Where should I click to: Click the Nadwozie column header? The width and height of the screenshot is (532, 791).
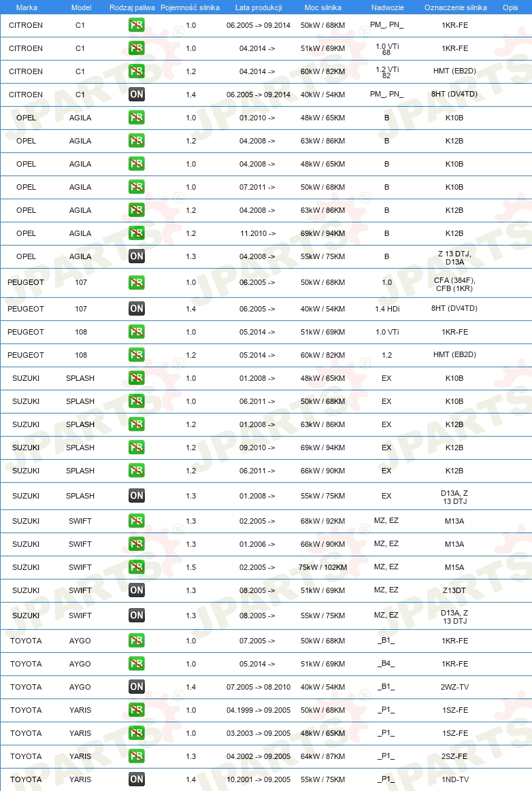(388, 7)
